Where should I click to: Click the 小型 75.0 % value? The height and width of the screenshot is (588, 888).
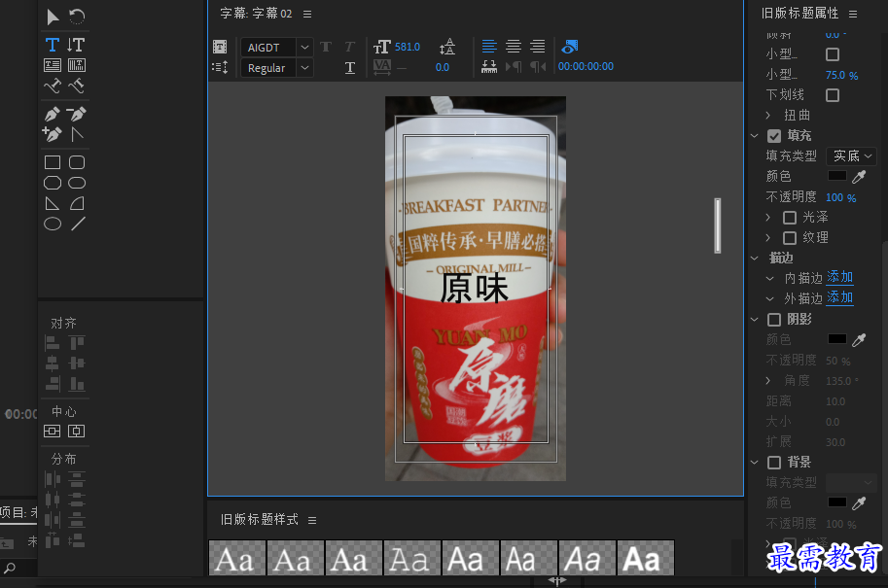(841, 75)
